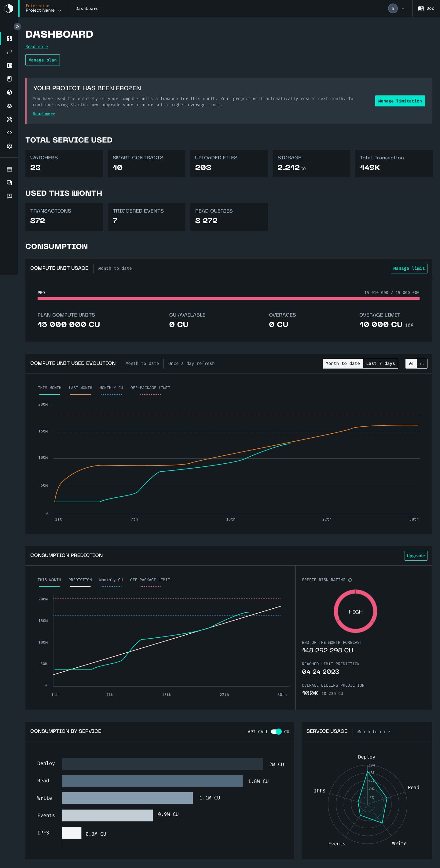Click the Manage limitation button
The width and height of the screenshot is (440, 868).
400,101
